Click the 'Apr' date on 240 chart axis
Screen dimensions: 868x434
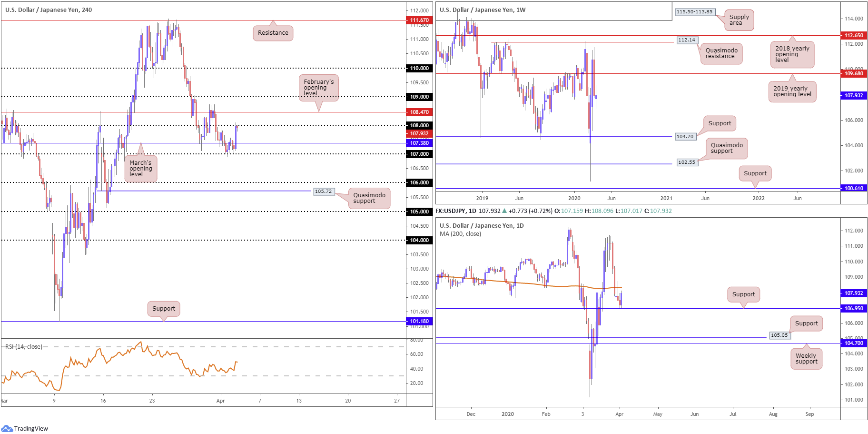[220, 401]
